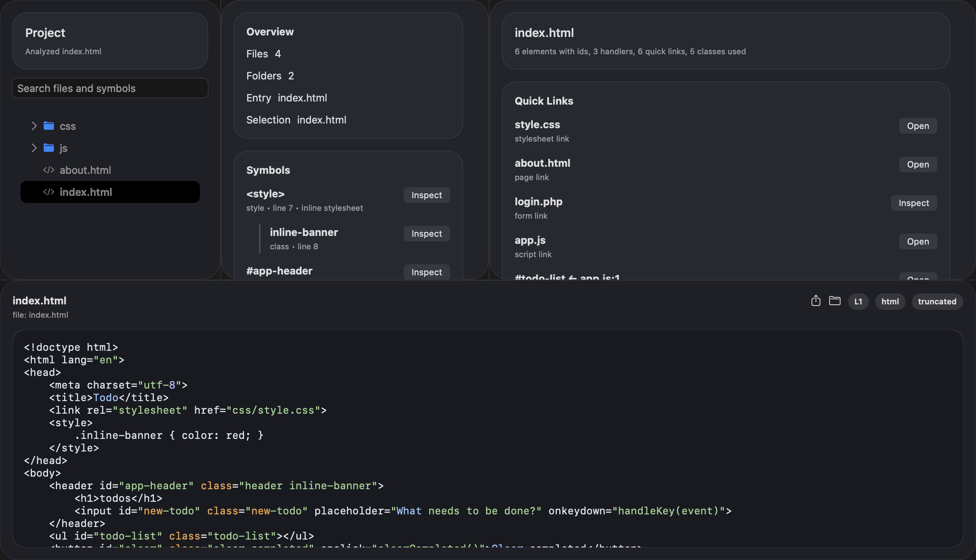Screen dimensions: 976x560
Task: Click the css folder icon
Action: pyautogui.click(x=49, y=126)
